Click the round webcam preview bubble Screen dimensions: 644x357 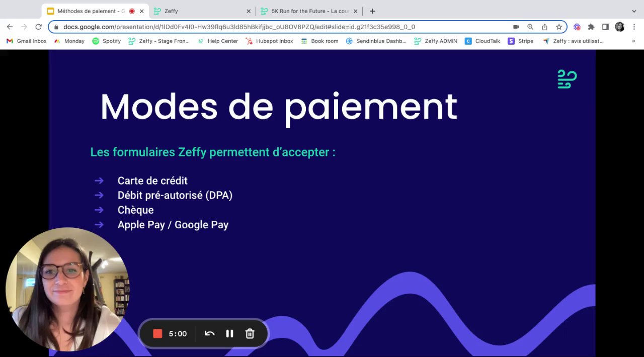[67, 289]
